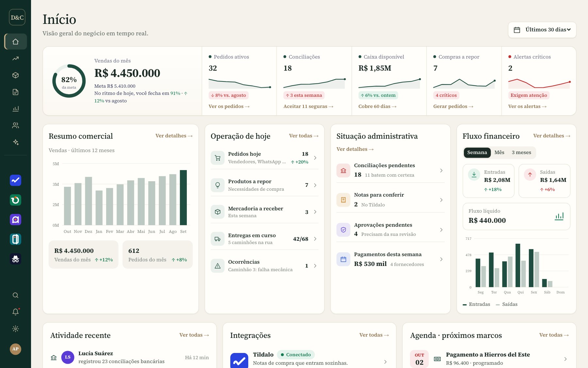Viewport: 588px width, 368px height.
Task: Open Ocorrências Caminhão 3 row
Action: click(264, 266)
